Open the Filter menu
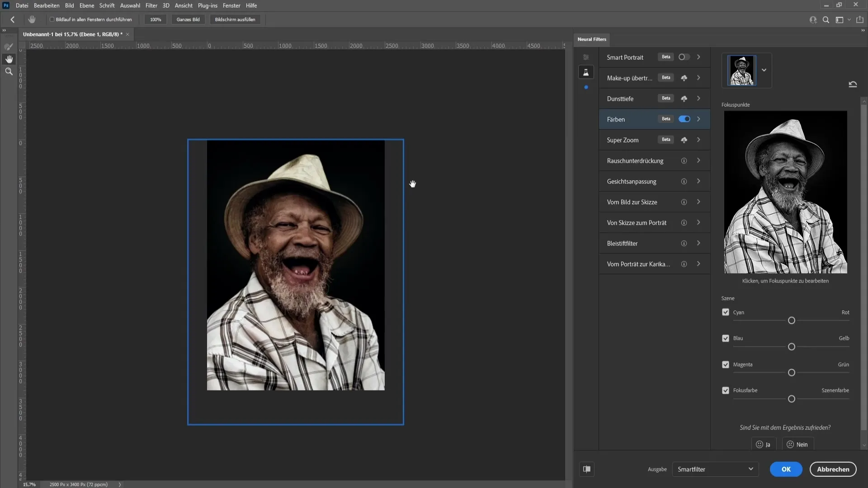This screenshot has width=868, height=488. (x=151, y=5)
